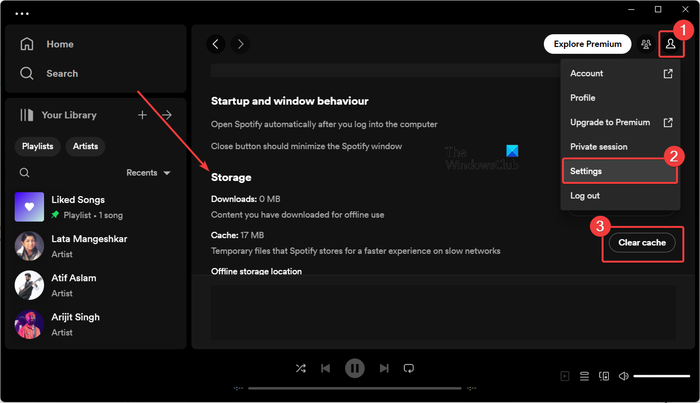Collapse Your Library via its icon
The height and width of the screenshot is (403, 700).
pyautogui.click(x=27, y=115)
